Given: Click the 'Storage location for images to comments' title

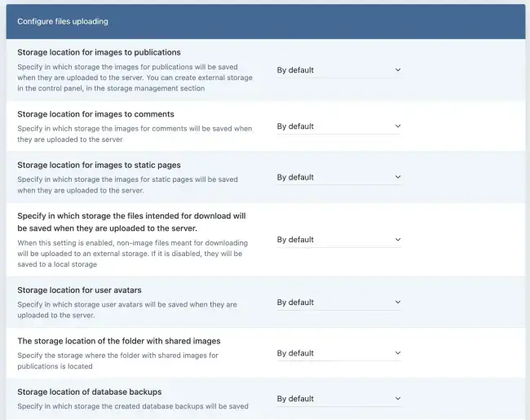Looking at the screenshot, I should [95, 114].
